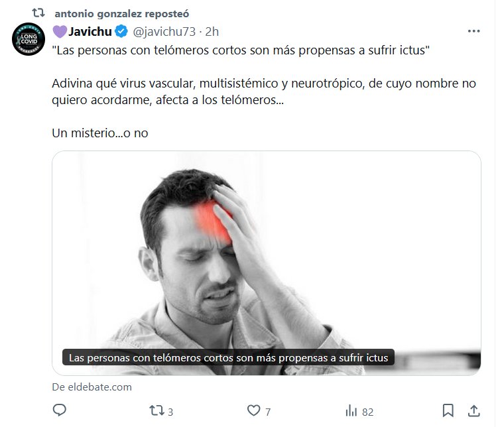504x427 pixels.
Task: Open the headache man article card image
Action: click(x=267, y=263)
